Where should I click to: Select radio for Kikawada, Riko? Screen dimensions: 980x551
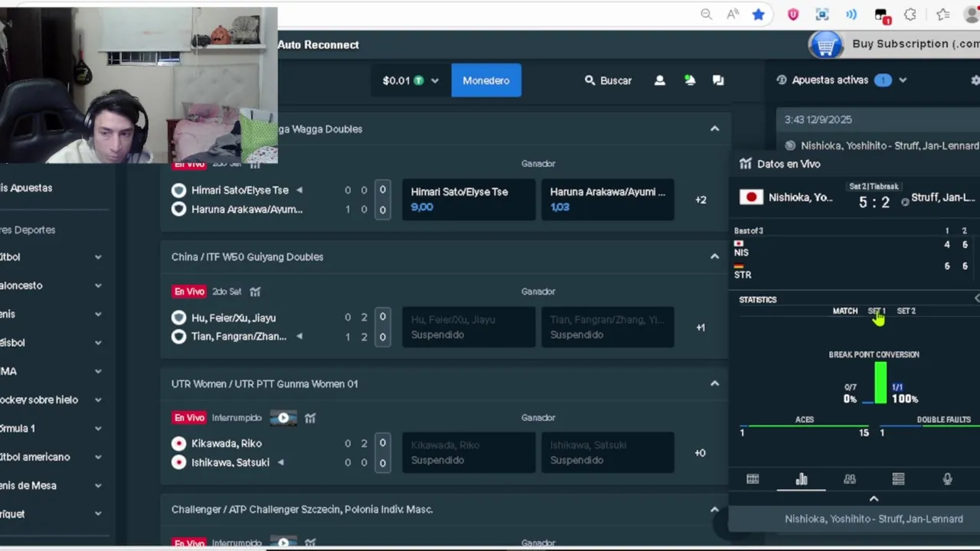(x=178, y=444)
